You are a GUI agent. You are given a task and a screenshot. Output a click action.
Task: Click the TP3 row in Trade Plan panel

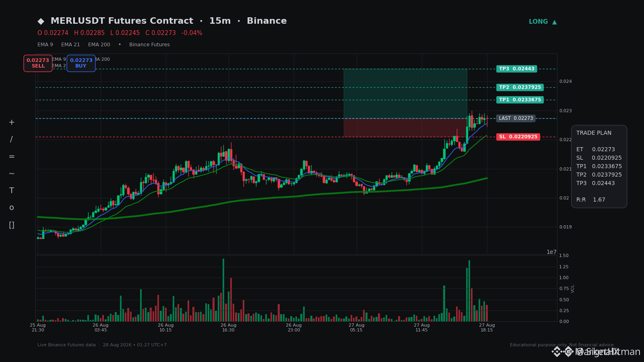(596, 183)
